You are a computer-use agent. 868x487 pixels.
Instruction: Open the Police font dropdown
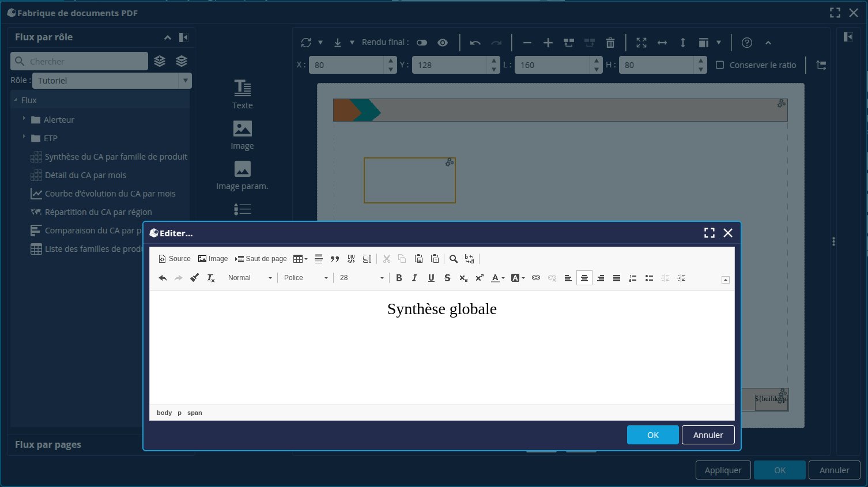pyautogui.click(x=305, y=278)
